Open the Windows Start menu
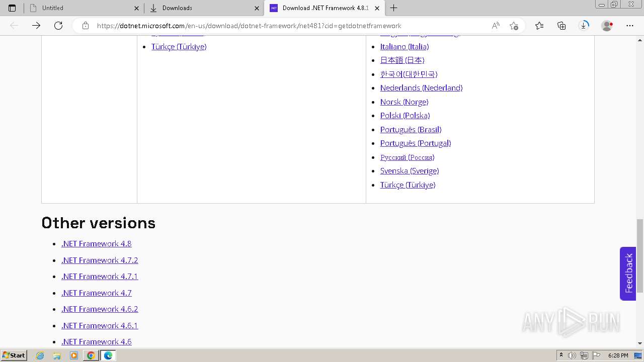This screenshot has width=644, height=362. point(14,355)
